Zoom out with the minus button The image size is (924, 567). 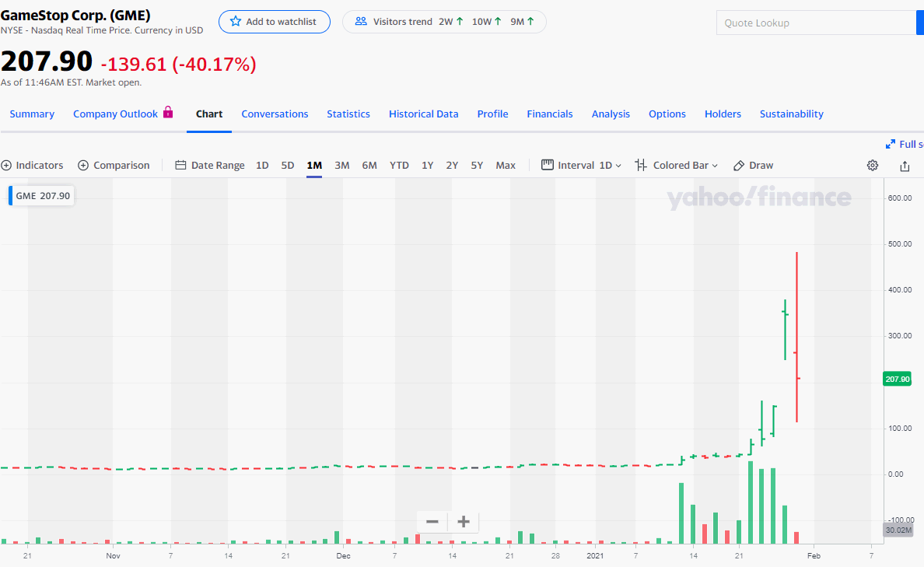point(432,522)
